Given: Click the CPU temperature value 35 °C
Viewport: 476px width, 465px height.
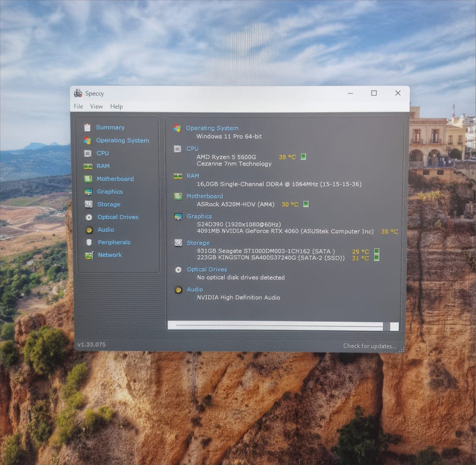Looking at the screenshot, I should (287, 157).
